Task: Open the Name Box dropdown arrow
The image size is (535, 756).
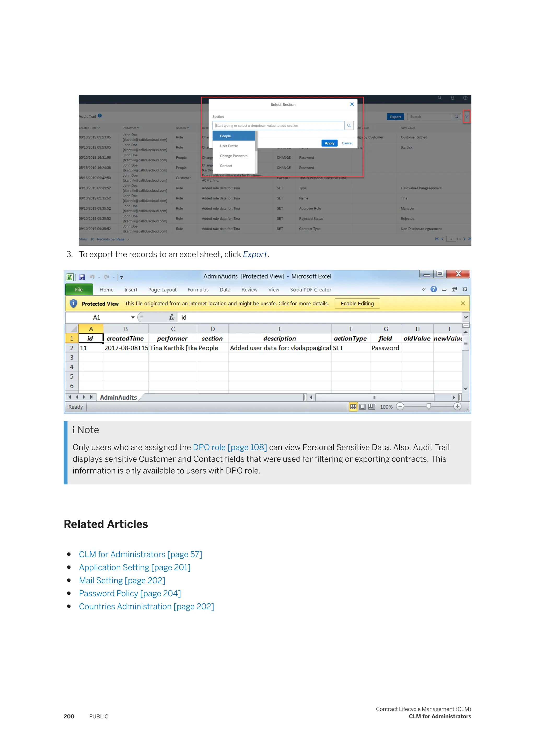Action: coord(132,317)
